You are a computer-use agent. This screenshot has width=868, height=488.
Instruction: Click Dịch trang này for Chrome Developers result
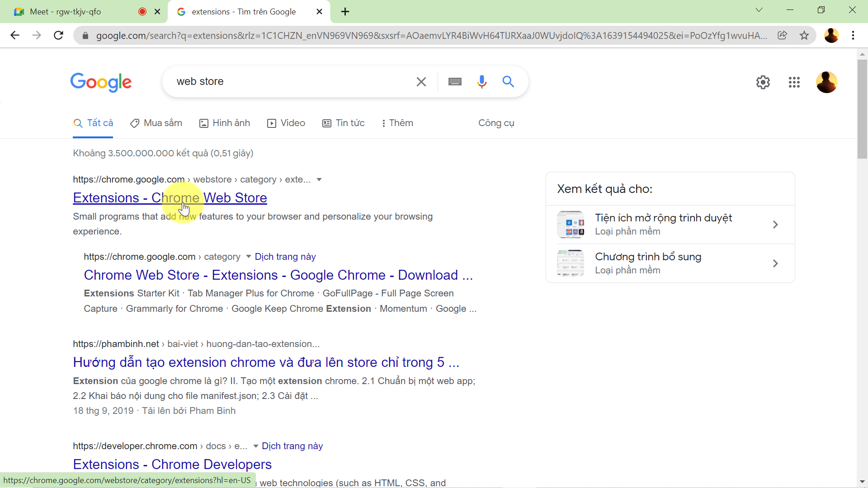coord(292,446)
